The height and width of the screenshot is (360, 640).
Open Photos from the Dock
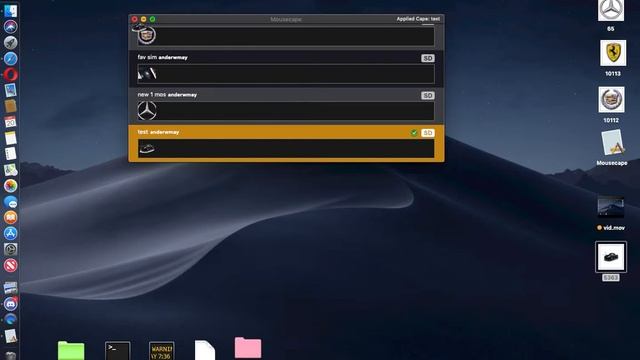(x=11, y=186)
